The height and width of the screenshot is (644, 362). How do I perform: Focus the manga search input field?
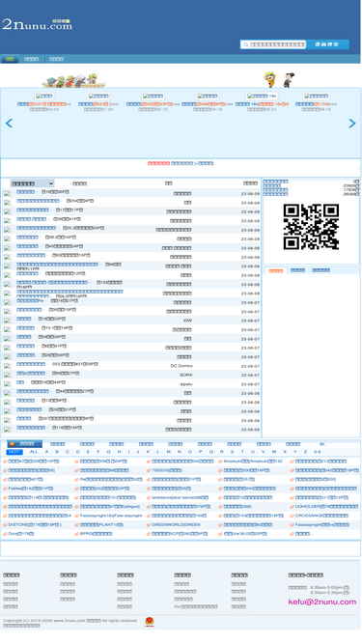click(x=277, y=44)
